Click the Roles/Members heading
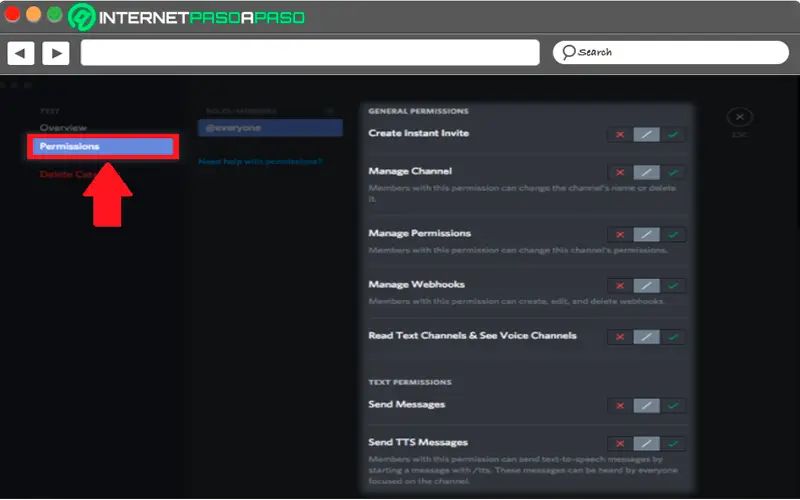 click(x=241, y=111)
